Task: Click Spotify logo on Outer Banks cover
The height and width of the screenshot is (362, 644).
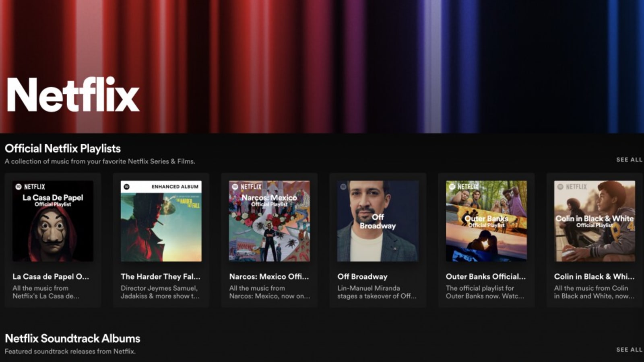Action: [x=452, y=187]
